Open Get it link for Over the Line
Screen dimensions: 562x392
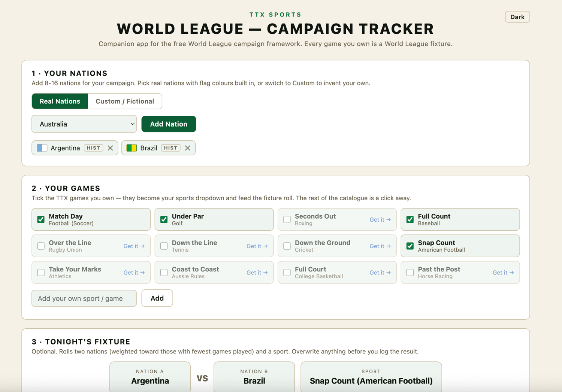click(134, 246)
